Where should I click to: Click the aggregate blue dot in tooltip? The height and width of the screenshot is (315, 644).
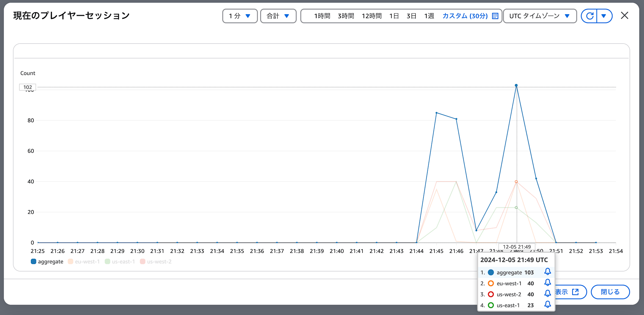pyautogui.click(x=491, y=273)
